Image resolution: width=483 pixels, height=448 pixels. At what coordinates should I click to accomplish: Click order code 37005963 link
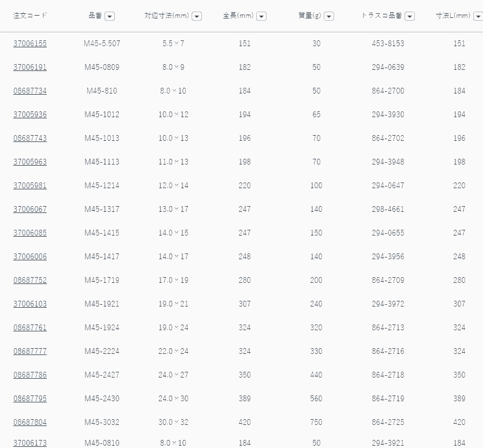tap(30, 162)
